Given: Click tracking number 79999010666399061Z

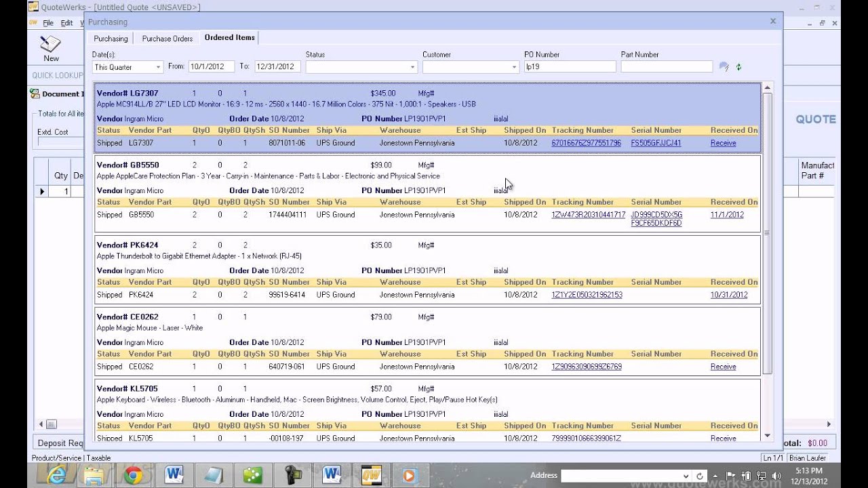Looking at the screenshot, I should (x=586, y=439).
